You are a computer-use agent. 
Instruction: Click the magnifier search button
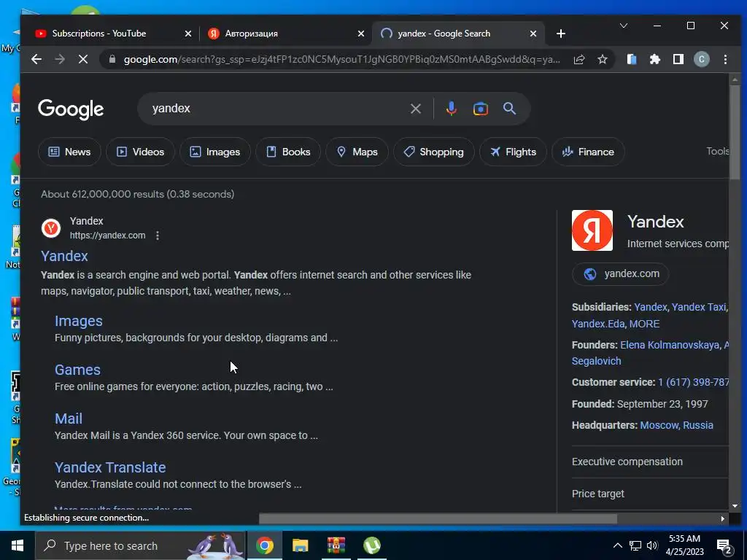tap(509, 109)
